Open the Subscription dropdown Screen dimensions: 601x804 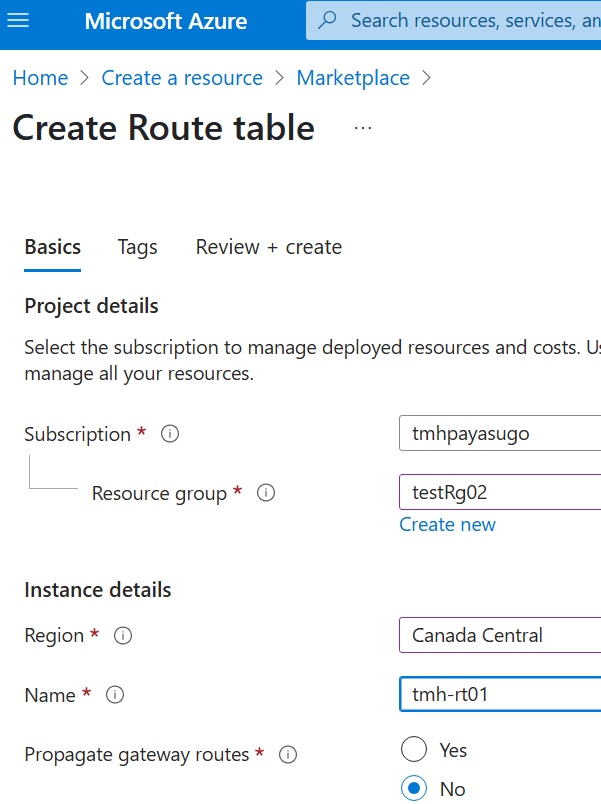coord(500,434)
